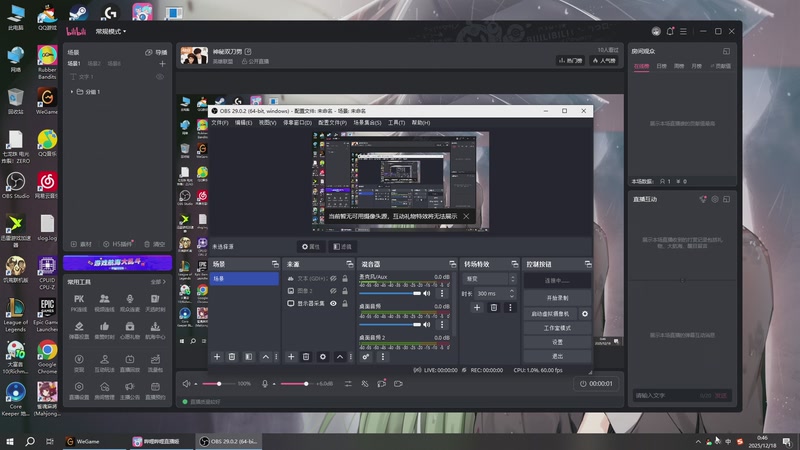Mute Bilibili microphone icon in bottom bar
The width and height of the screenshot is (800, 450).
pyautogui.click(x=265, y=384)
